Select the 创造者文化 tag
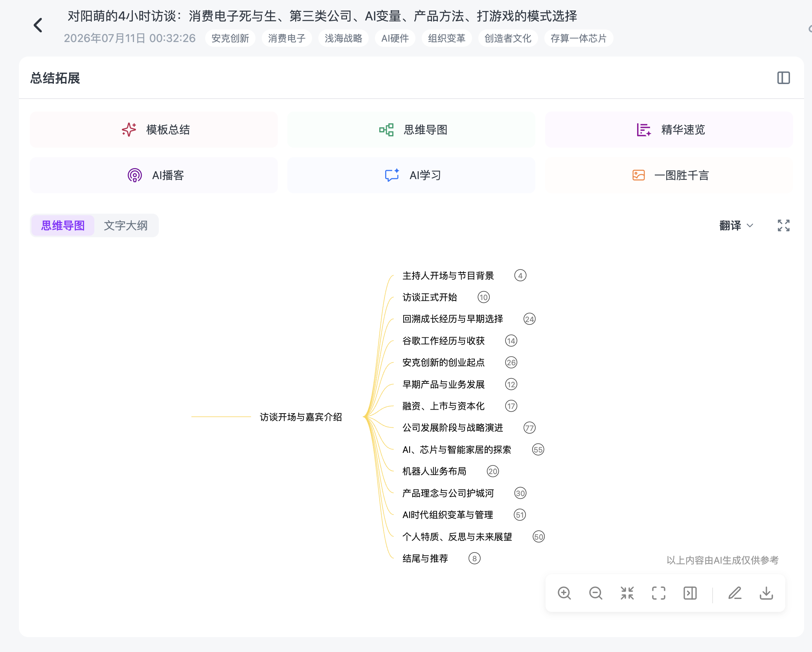Screen dimensions: 812x652 (508, 38)
